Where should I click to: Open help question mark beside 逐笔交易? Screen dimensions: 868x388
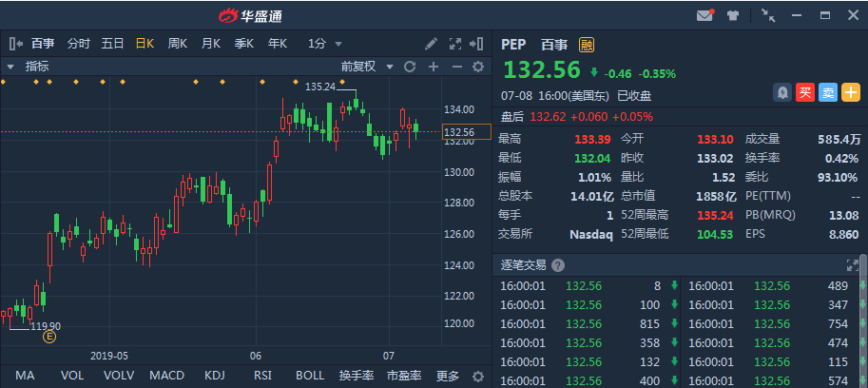[558, 265]
